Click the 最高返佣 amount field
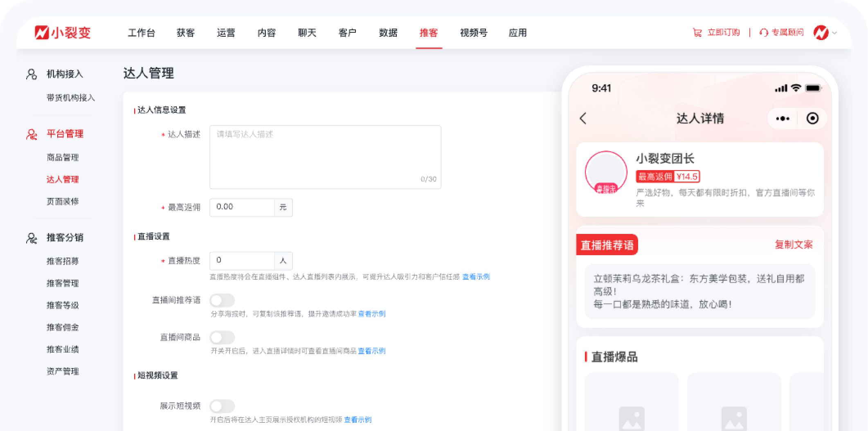The height and width of the screenshot is (431, 868). [241, 207]
